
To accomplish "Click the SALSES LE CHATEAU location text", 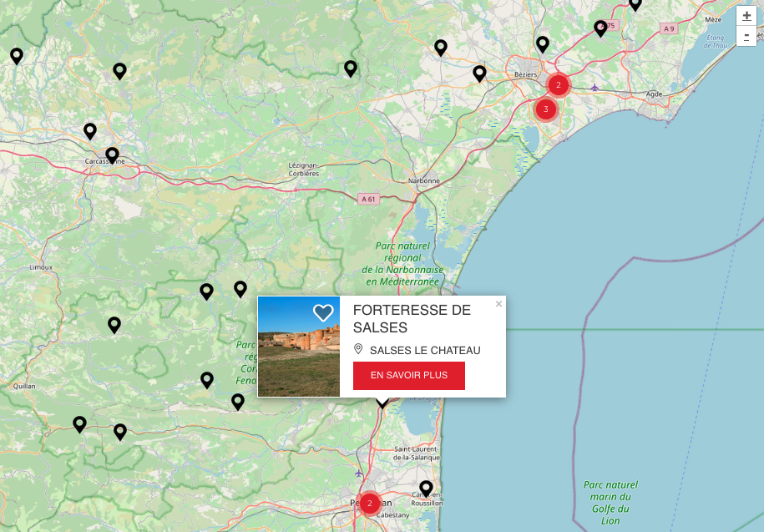I will pos(425,350).
